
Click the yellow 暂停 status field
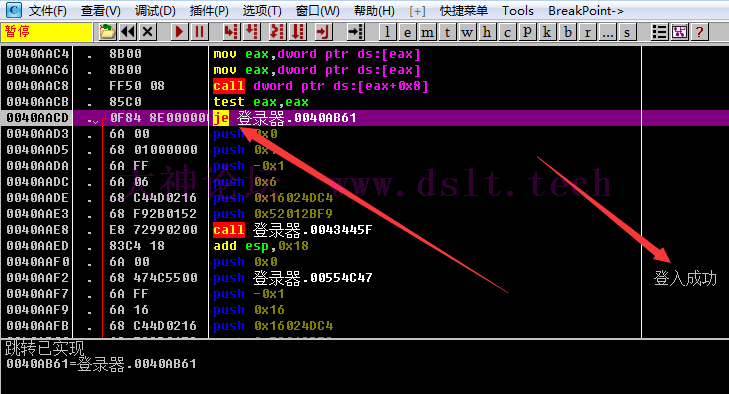46,32
